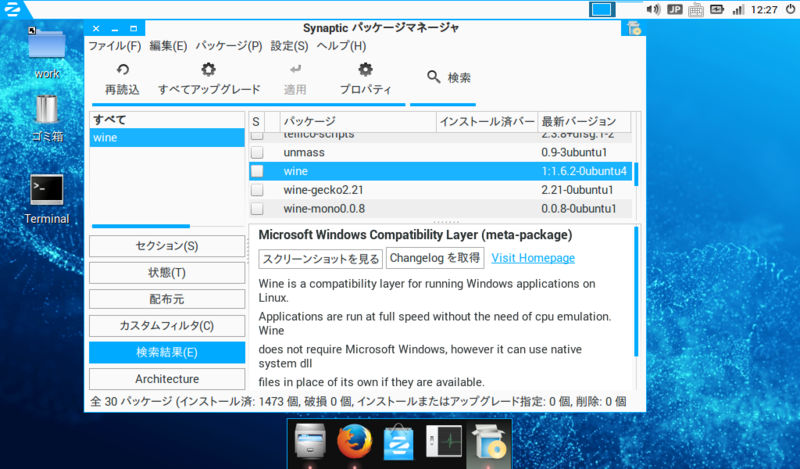Click the status bar package count text
This screenshot has width=800, height=469.
pyautogui.click(x=358, y=402)
